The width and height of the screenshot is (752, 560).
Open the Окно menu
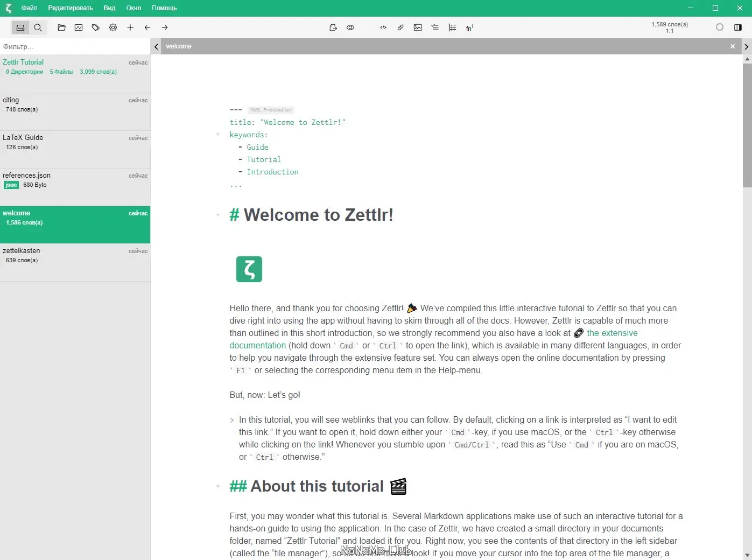(x=133, y=8)
